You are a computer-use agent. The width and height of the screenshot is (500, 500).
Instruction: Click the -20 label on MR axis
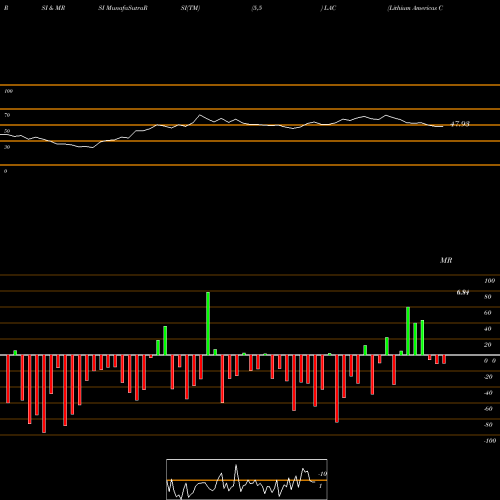488,377
